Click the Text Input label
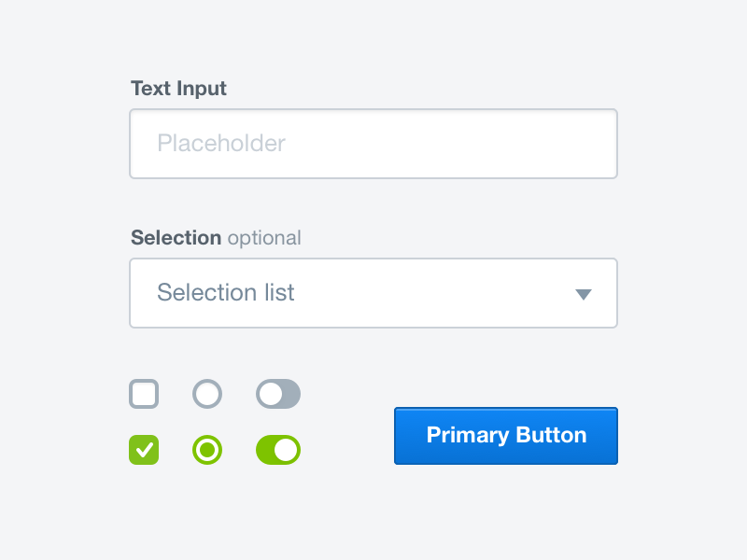This screenshot has height=560, width=747. 178,89
